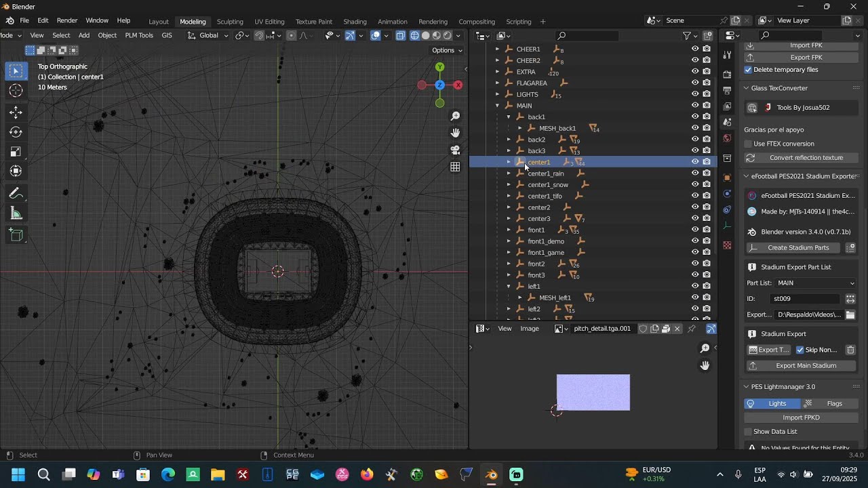Open the PLM Tools viewport menu
The width and height of the screenshot is (868, 488).
pos(139,35)
